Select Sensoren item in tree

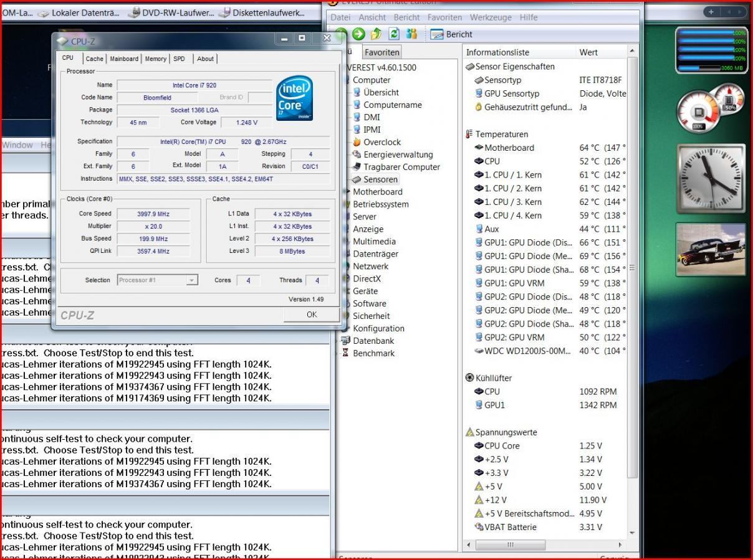click(x=375, y=179)
